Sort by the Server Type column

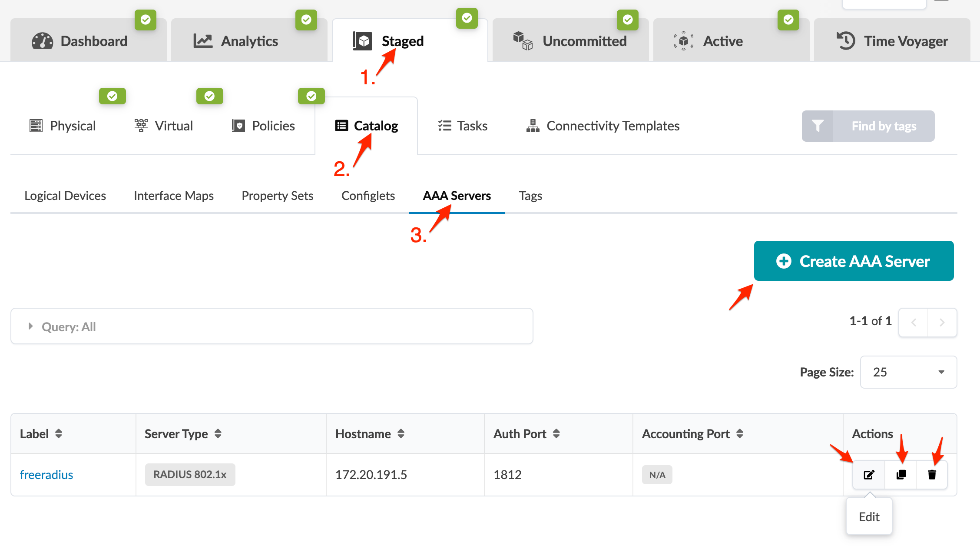(218, 434)
